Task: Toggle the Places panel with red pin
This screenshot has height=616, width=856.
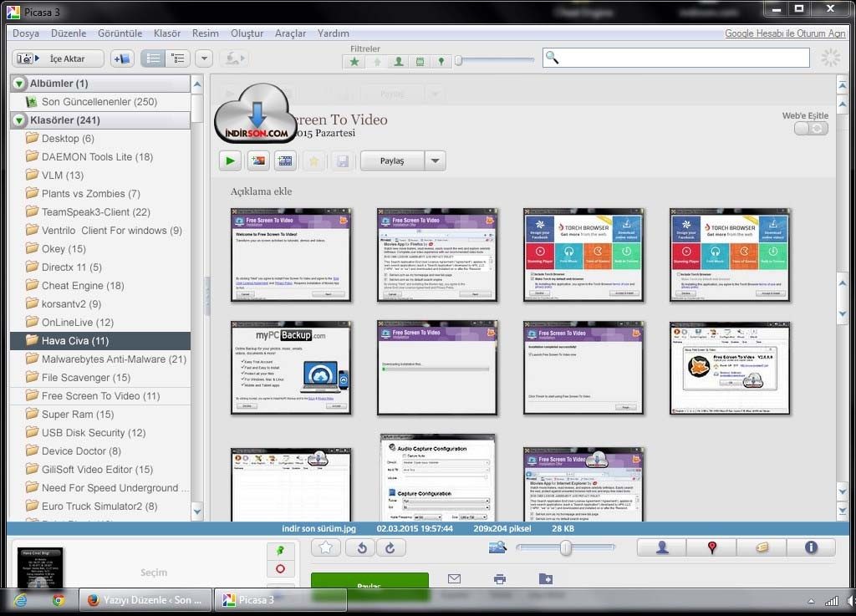Action: click(x=711, y=547)
